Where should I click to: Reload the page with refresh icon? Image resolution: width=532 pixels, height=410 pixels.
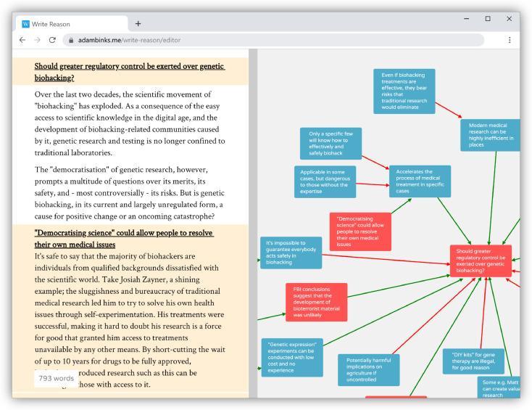(53, 39)
